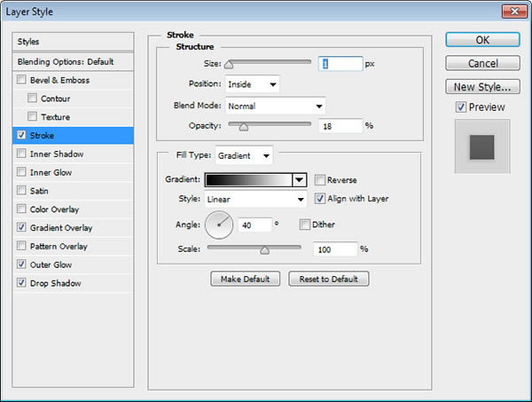Select the Outer Glow label
Screen dimensions: 532x402
coord(51,264)
